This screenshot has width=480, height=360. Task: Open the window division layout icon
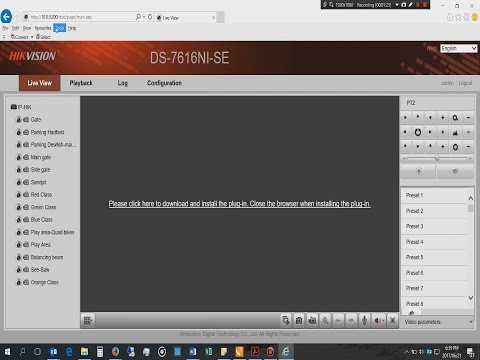(88, 321)
